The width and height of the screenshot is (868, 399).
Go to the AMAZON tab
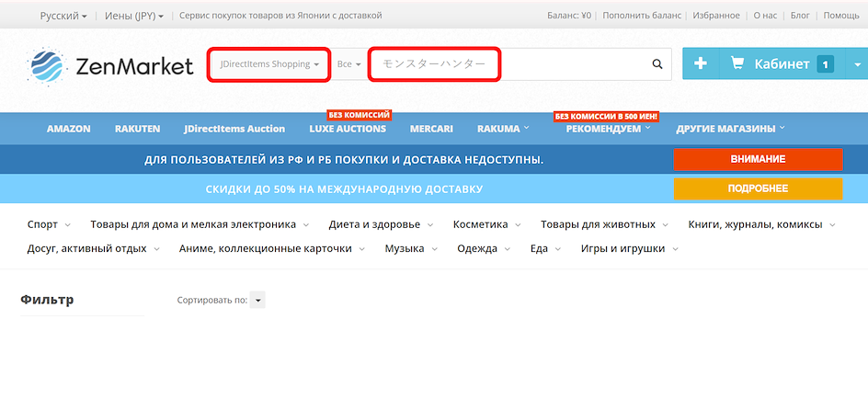click(69, 129)
